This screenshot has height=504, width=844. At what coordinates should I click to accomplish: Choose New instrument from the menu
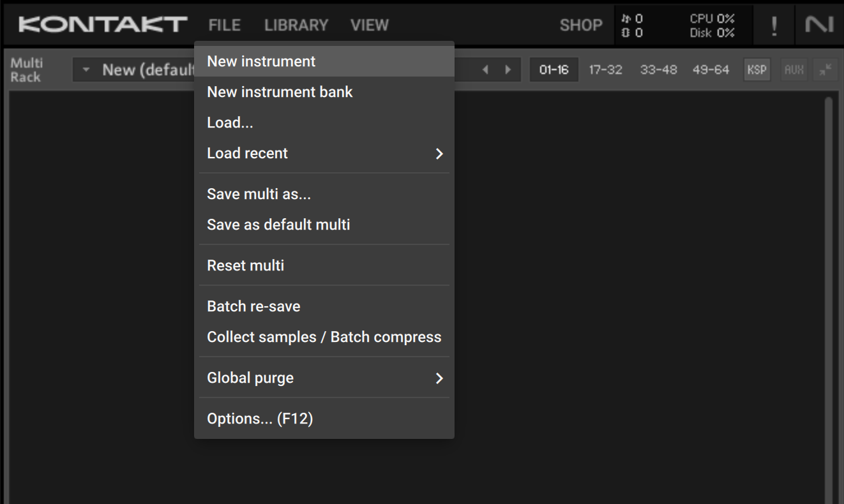coord(324,61)
